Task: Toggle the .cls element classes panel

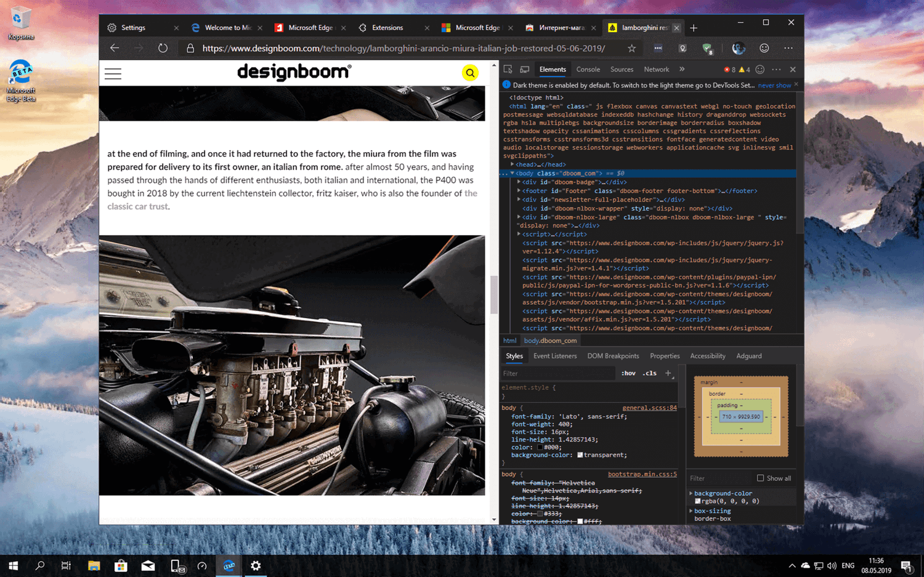Action: pyautogui.click(x=649, y=373)
